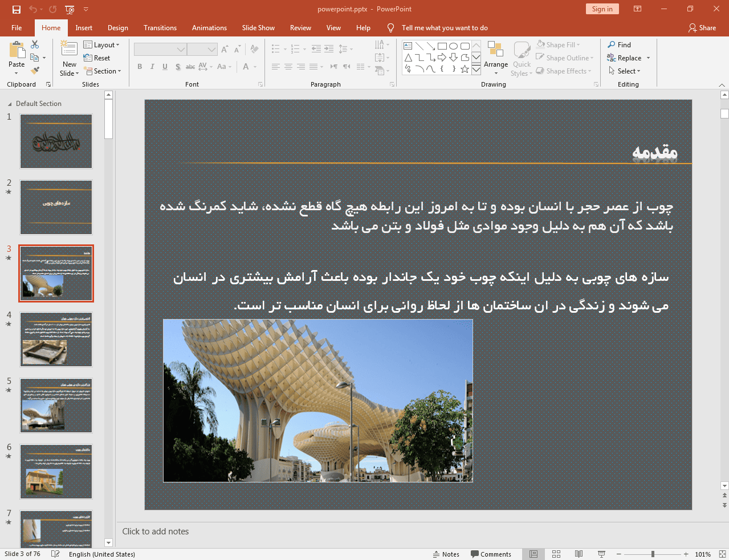Click the Cut scissors icon
This screenshot has height=560, width=729.
35,44
